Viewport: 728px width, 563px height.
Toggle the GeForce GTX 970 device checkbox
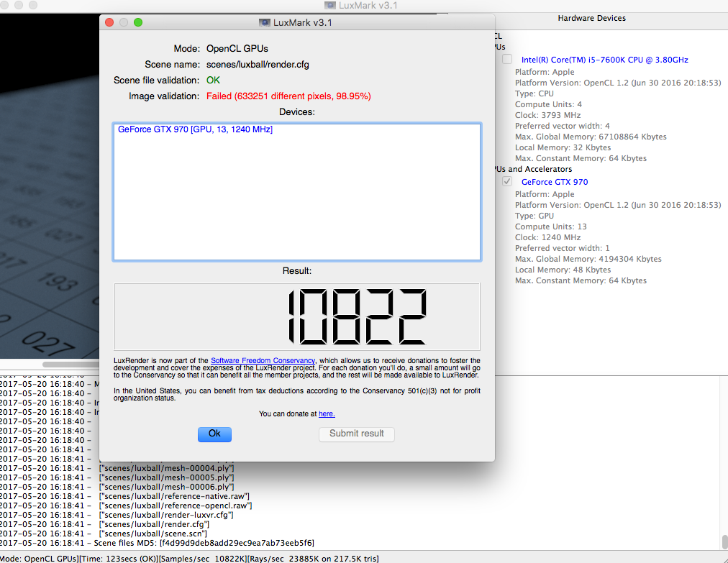tap(507, 182)
